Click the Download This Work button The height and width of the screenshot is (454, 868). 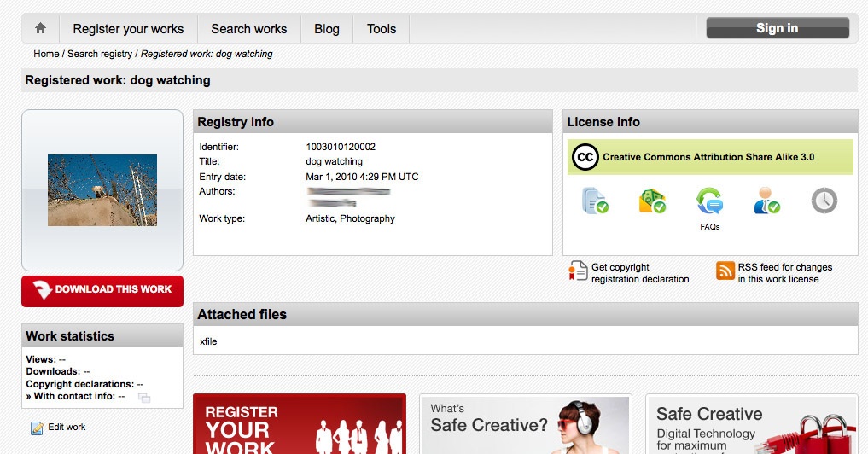click(102, 290)
